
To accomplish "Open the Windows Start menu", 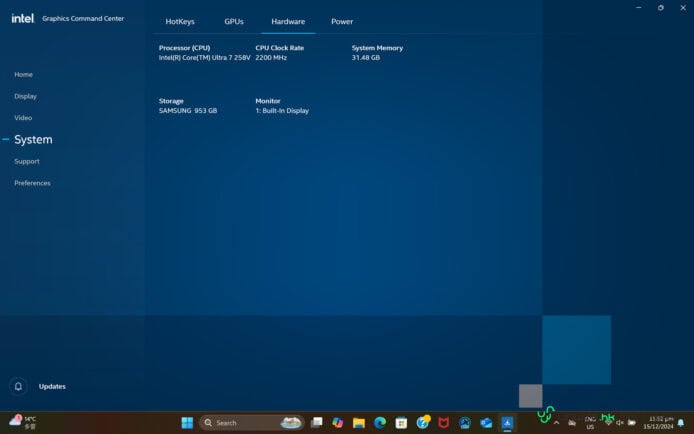I will [187, 423].
